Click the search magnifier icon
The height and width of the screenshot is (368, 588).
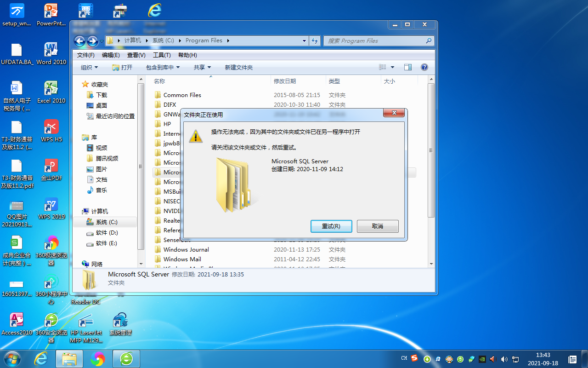[x=429, y=40]
